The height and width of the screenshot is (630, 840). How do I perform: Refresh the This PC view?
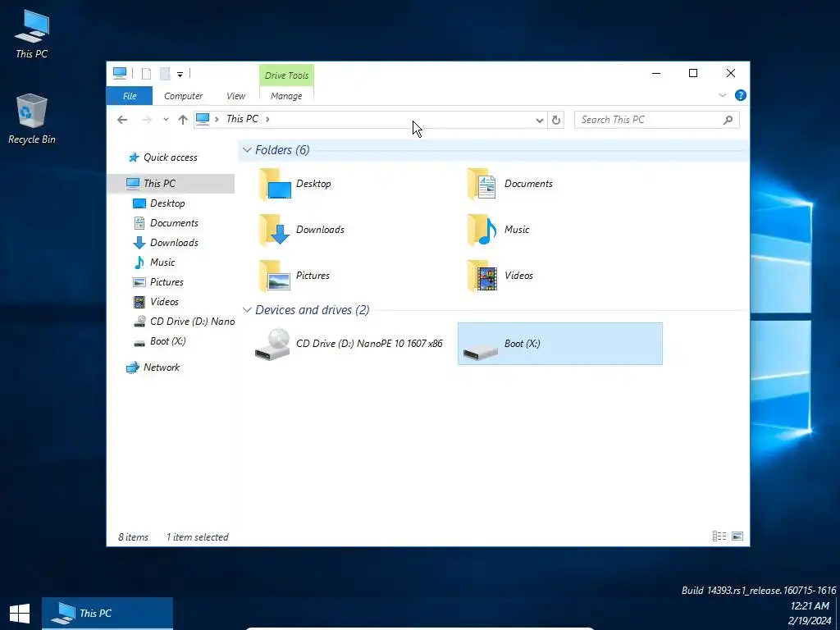(556, 120)
